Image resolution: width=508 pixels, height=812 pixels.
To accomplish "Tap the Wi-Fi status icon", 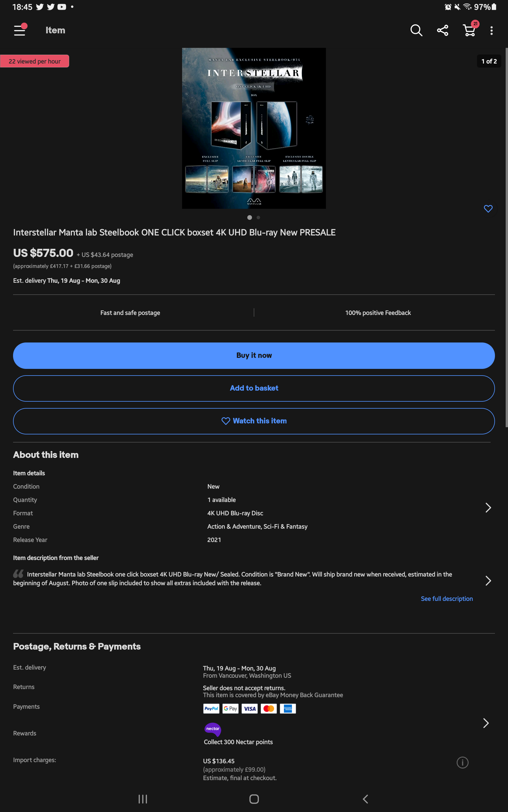I will (x=467, y=7).
